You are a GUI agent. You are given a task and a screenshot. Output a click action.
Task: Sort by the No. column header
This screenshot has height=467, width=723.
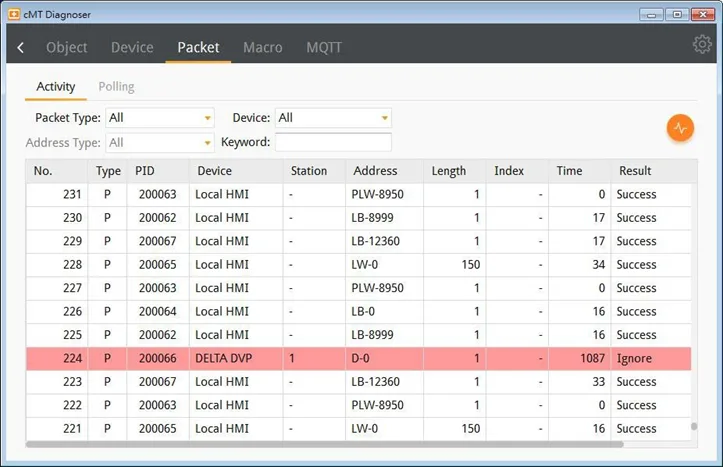click(57, 171)
